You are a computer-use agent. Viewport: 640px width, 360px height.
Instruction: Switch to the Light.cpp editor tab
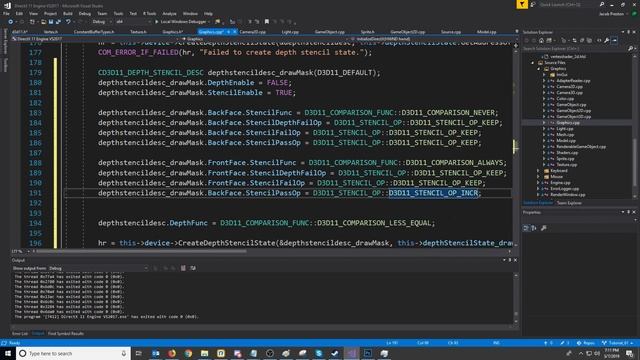tap(290, 32)
